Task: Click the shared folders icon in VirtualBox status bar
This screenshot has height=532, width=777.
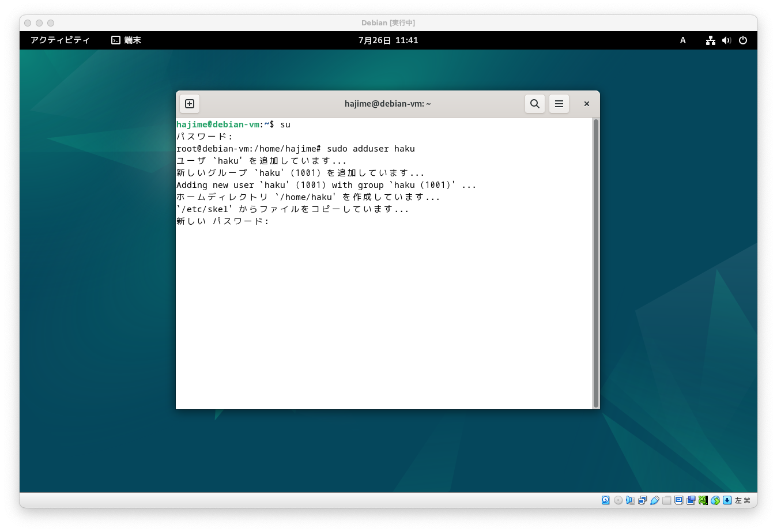Action: pos(667,500)
